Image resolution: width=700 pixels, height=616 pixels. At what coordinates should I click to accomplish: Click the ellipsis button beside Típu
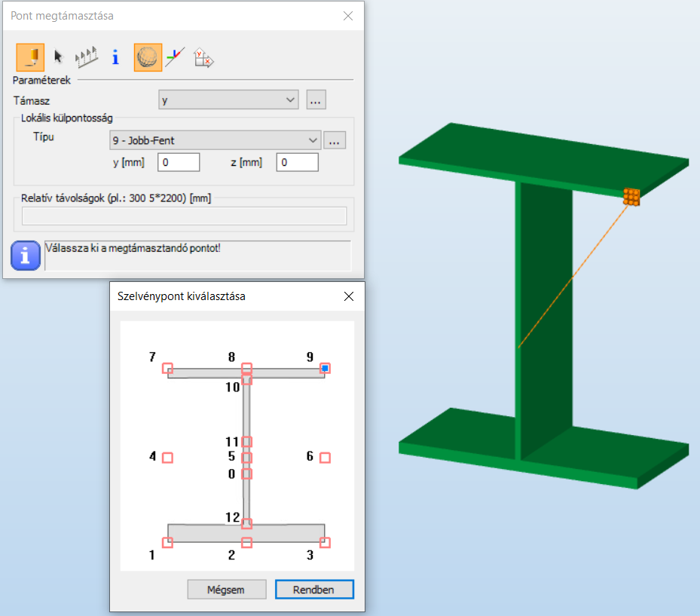[x=335, y=140]
